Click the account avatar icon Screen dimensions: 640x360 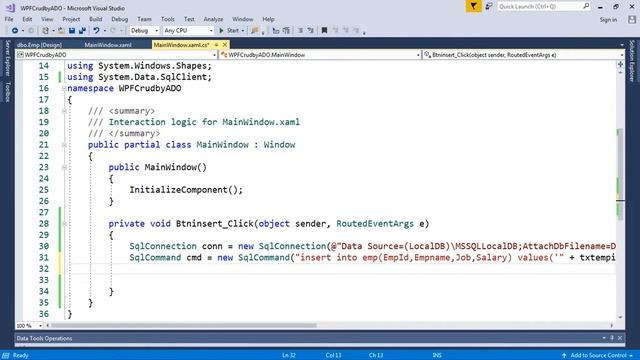tap(632, 20)
